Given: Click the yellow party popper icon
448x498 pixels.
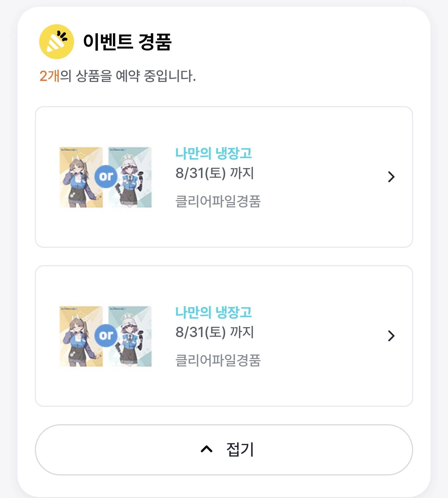Looking at the screenshot, I should tap(57, 42).
